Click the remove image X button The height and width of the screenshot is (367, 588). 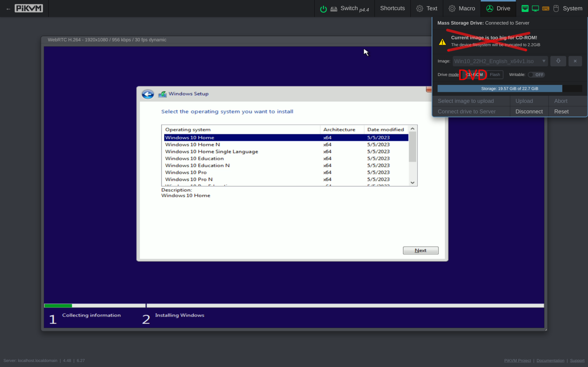(575, 61)
